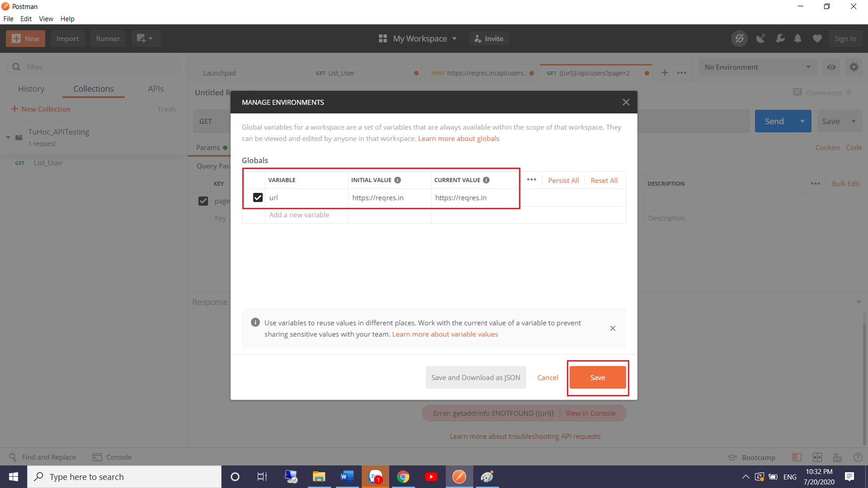This screenshot has height=488, width=868.
Task: Open help question mark icon
Action: [858, 457]
